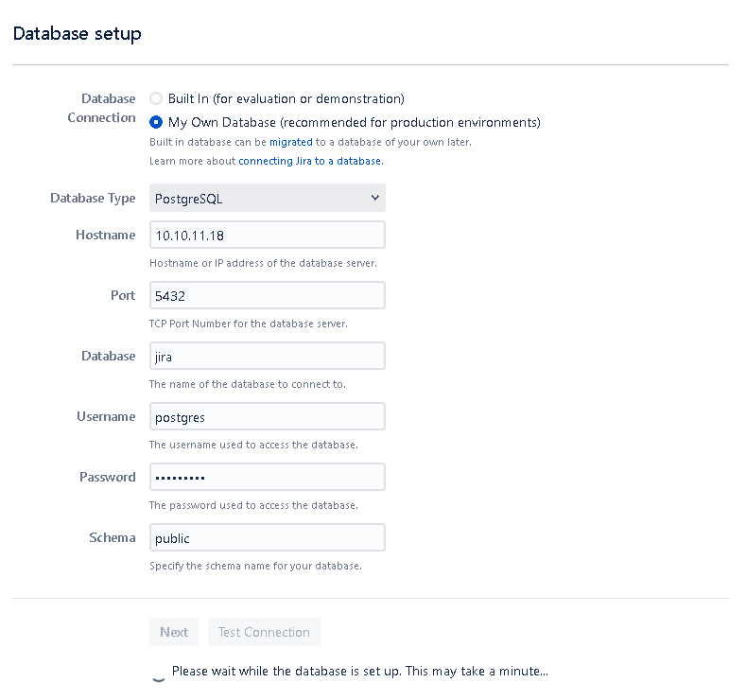Click the loading spinner icon
This screenshot has height=700, width=746.
[x=159, y=674]
